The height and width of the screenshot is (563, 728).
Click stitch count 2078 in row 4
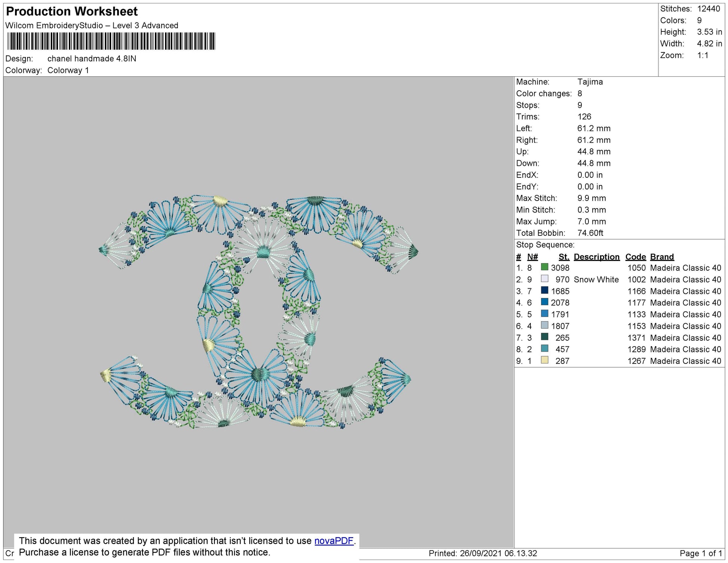point(560,302)
